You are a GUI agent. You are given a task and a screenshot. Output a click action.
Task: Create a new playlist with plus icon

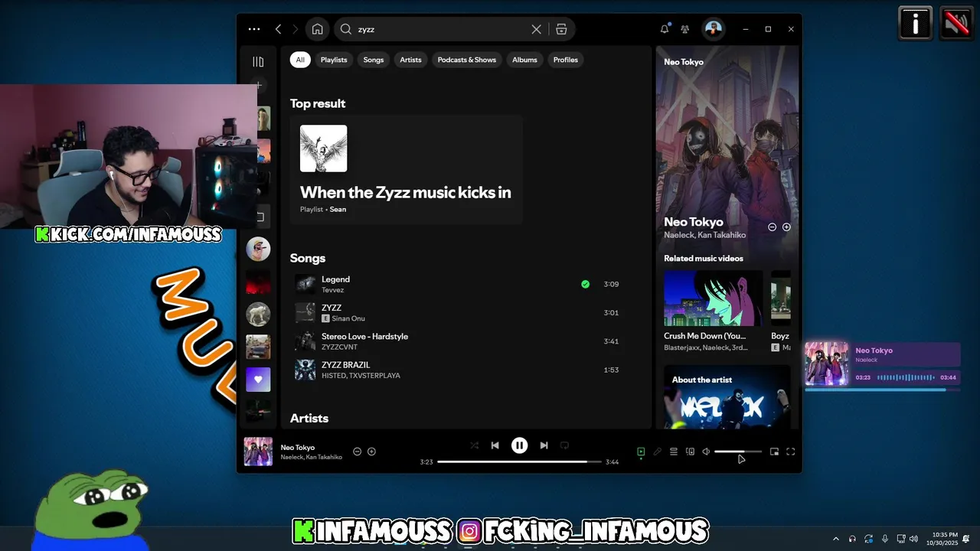259,86
